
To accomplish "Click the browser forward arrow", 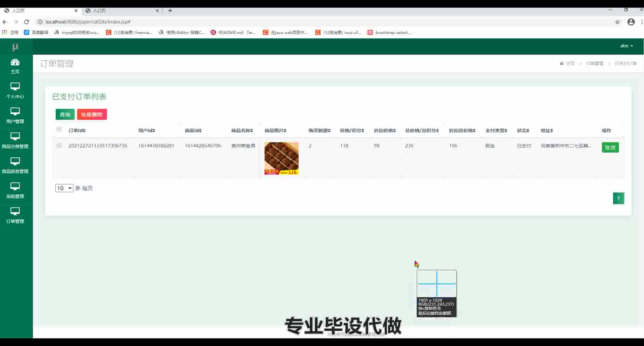I will 16,22.
